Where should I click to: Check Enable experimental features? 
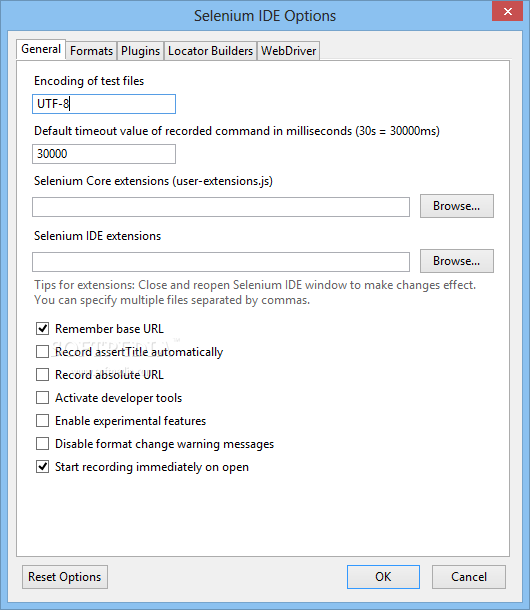(42, 421)
